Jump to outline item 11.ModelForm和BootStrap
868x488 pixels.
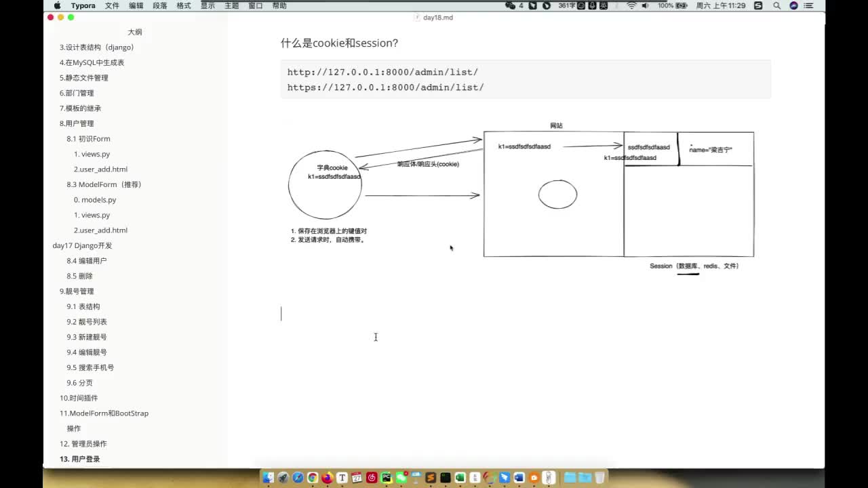pyautogui.click(x=104, y=413)
